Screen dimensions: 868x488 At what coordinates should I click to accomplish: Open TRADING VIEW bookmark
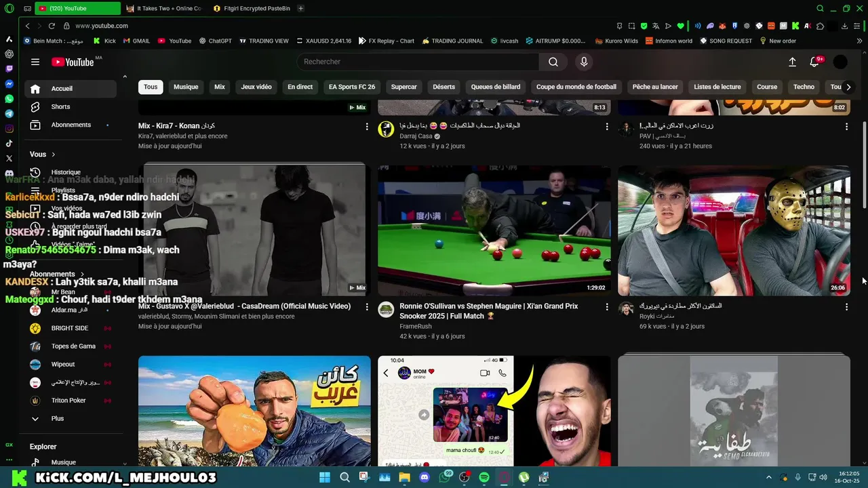(264, 41)
